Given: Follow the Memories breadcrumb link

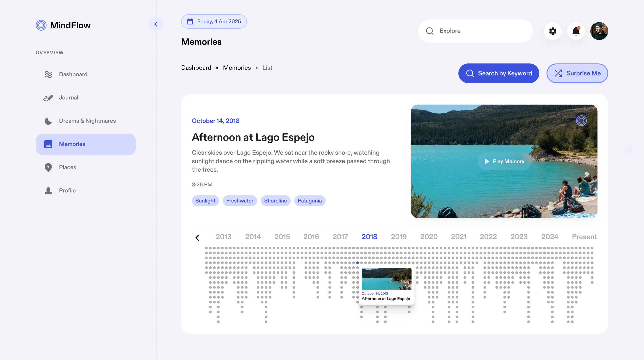Looking at the screenshot, I should pyautogui.click(x=237, y=68).
